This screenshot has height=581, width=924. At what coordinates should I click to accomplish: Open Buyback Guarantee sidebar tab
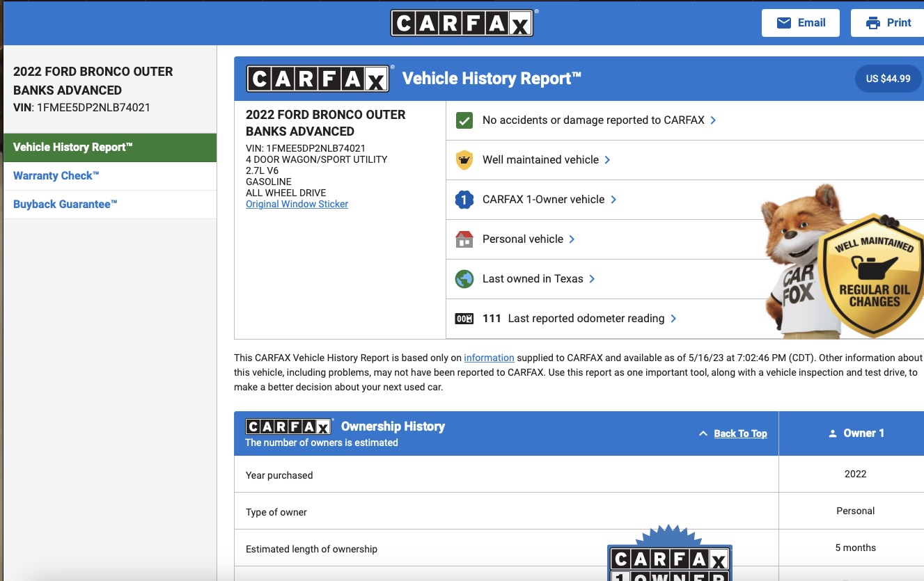click(110, 205)
